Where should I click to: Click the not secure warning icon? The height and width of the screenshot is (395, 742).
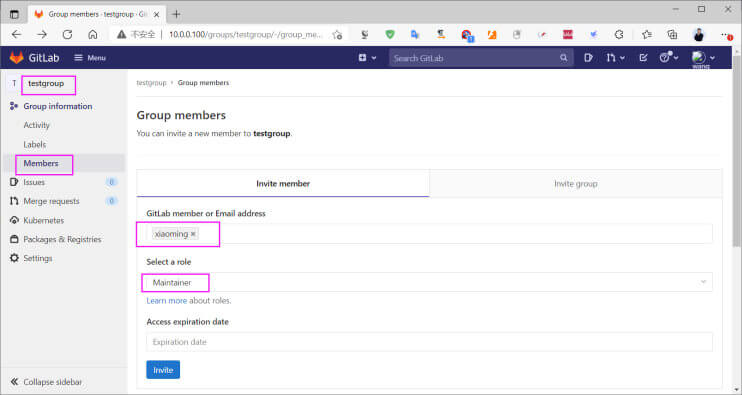point(122,35)
